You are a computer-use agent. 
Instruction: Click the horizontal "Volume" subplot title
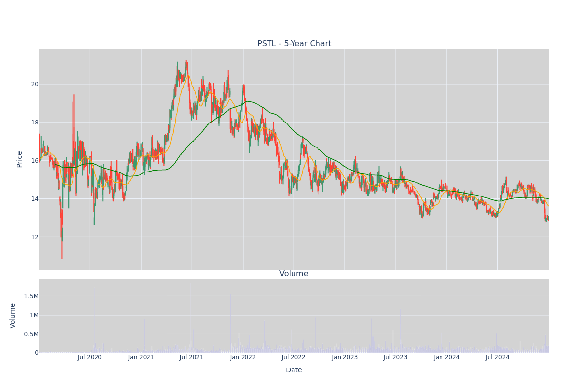pyautogui.click(x=294, y=274)
